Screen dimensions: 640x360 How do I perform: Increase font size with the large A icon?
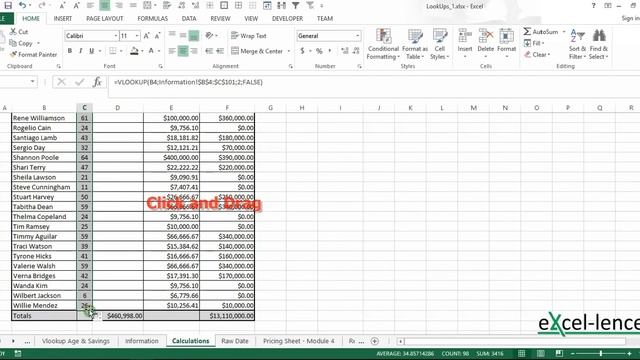coord(147,36)
